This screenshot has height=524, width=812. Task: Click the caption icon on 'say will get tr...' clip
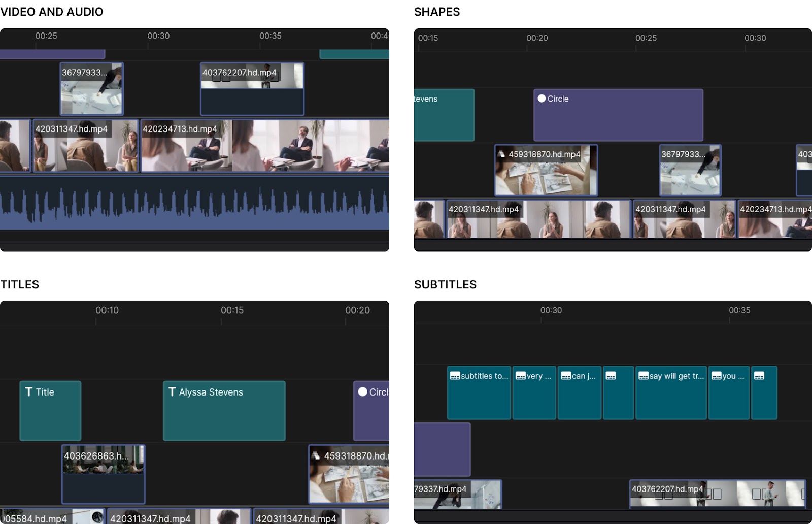(644, 376)
